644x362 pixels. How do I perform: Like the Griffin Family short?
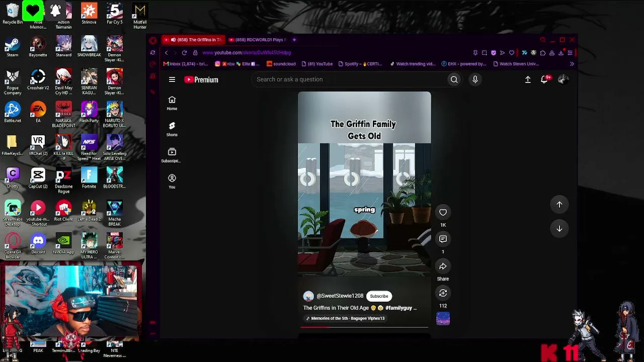[x=443, y=212]
